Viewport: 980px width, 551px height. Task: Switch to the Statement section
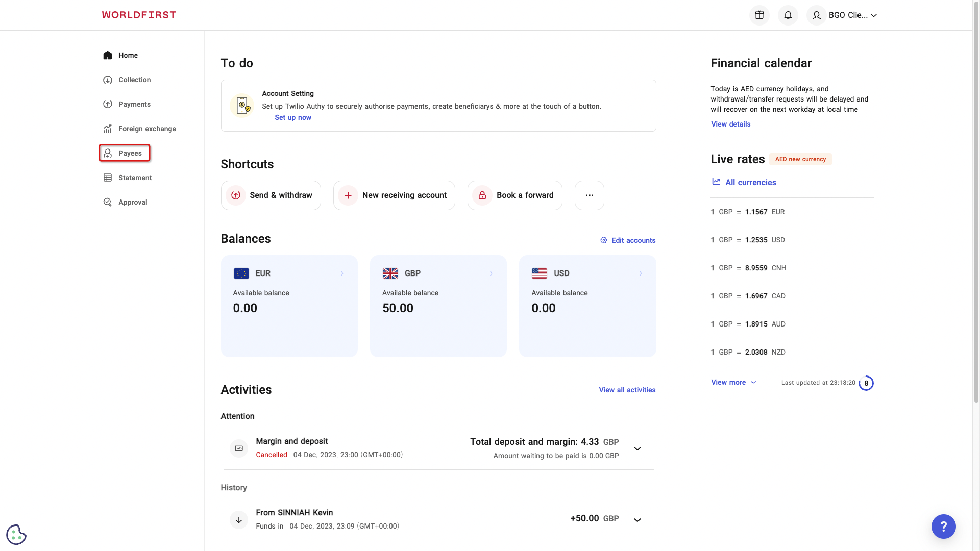(135, 178)
